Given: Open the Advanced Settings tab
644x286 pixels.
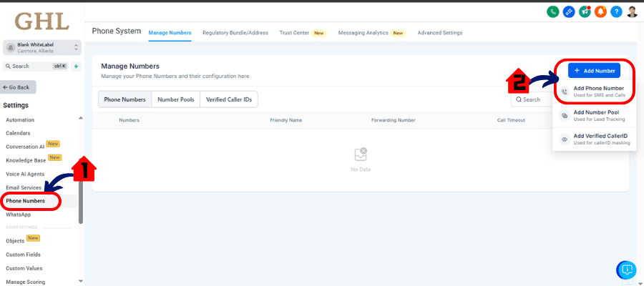Looking at the screenshot, I should (x=440, y=33).
